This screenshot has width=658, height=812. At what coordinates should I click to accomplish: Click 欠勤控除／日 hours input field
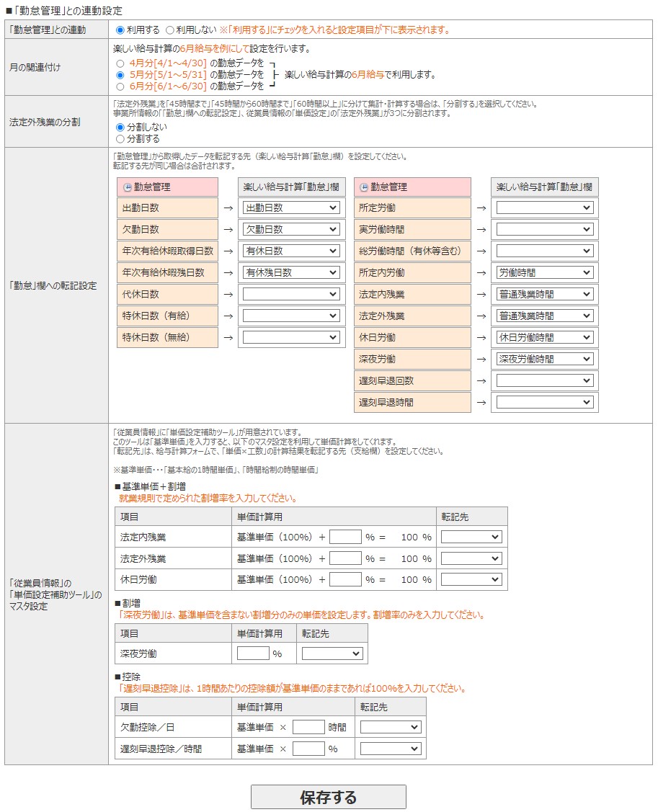pyautogui.click(x=308, y=727)
